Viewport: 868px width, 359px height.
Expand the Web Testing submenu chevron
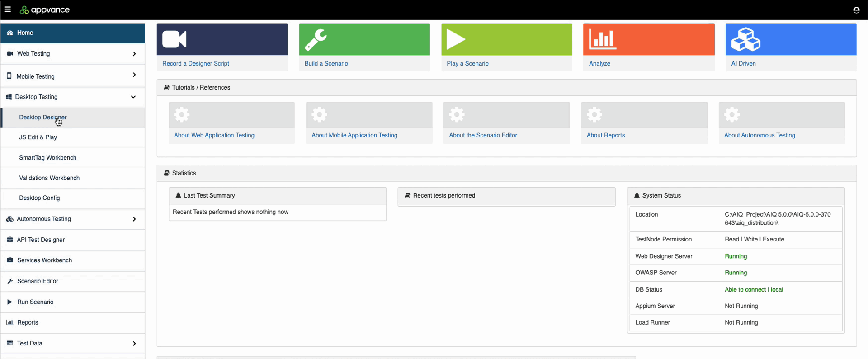134,54
